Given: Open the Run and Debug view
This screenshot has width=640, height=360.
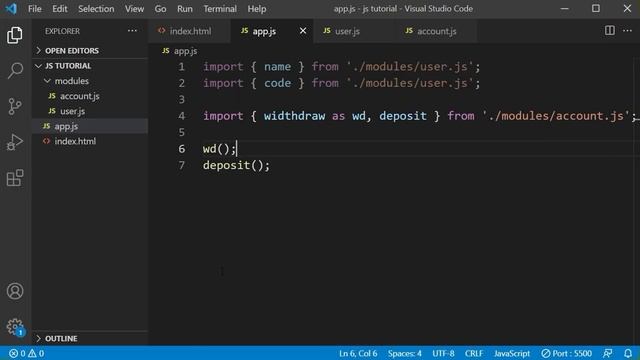Looking at the screenshot, I should pyautogui.click(x=15, y=142).
